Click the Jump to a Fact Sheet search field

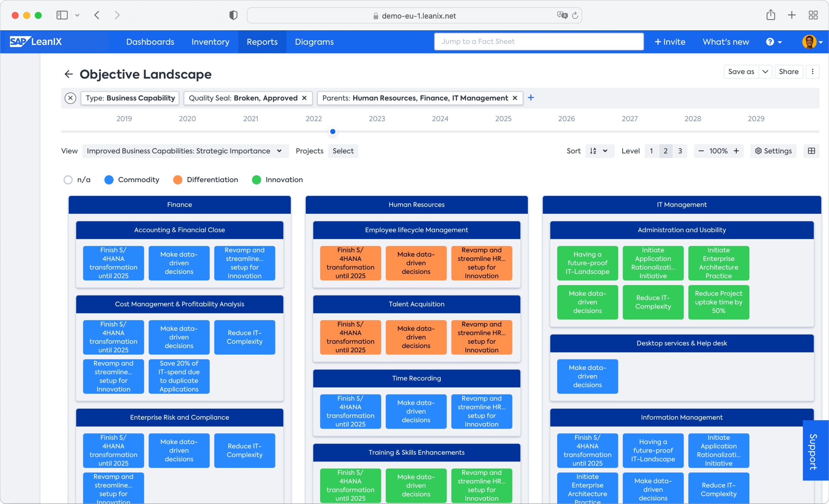(539, 41)
